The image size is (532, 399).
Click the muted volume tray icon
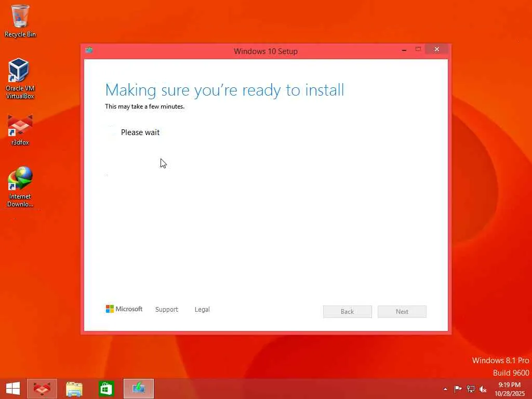click(483, 389)
